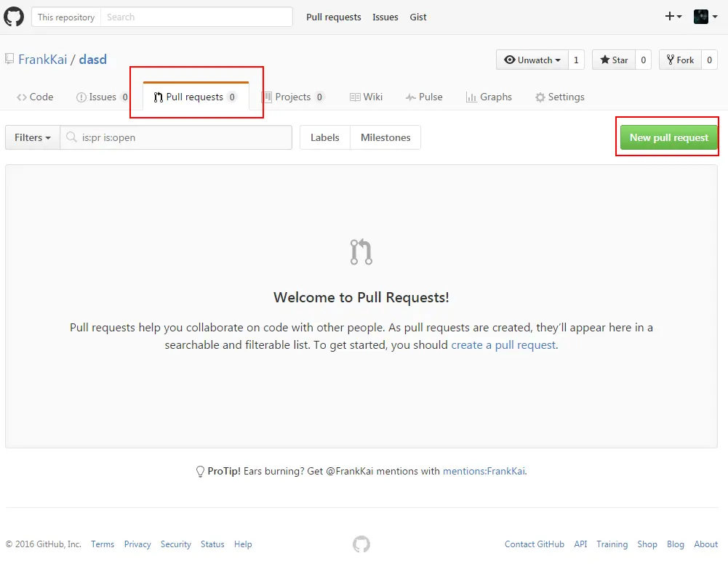The image size is (728, 577).
Task: Open the Status footer link
Action: click(212, 544)
